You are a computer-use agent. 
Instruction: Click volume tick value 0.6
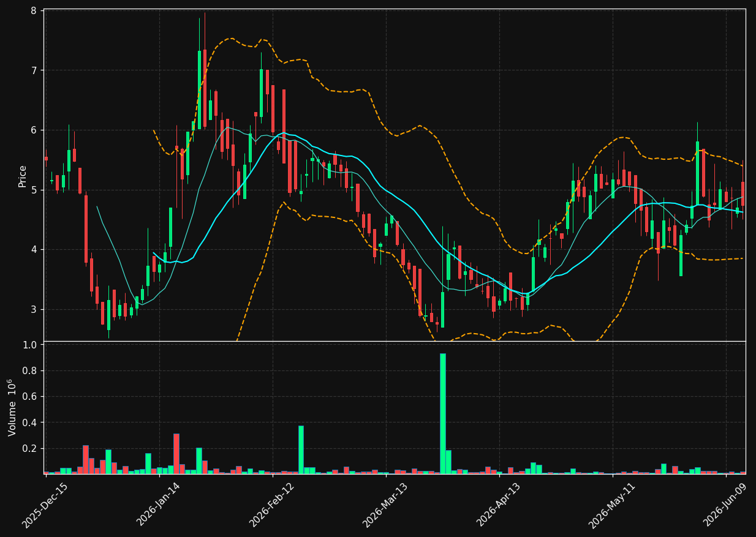coord(29,397)
